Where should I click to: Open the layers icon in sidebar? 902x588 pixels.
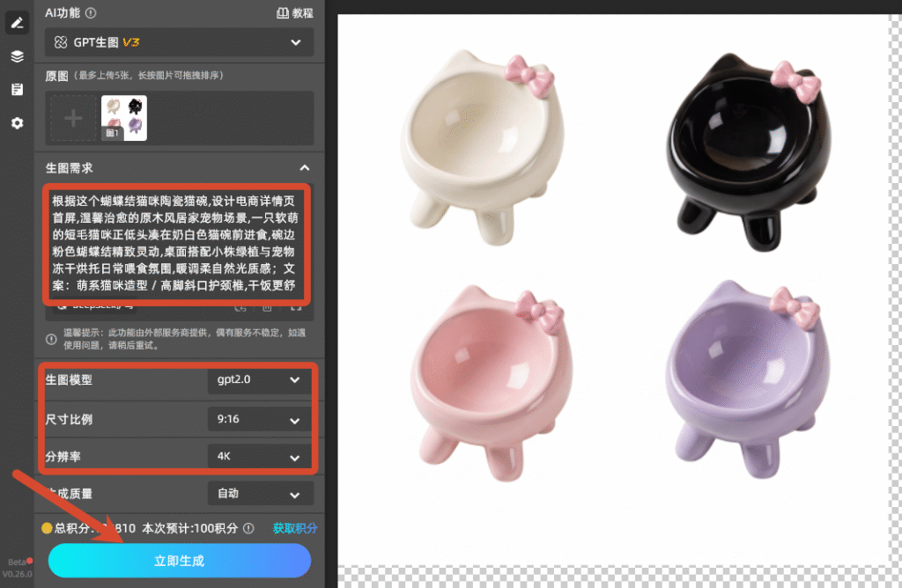[x=17, y=56]
